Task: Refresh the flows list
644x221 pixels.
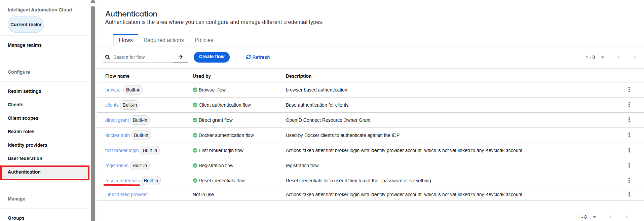Action: click(x=258, y=57)
